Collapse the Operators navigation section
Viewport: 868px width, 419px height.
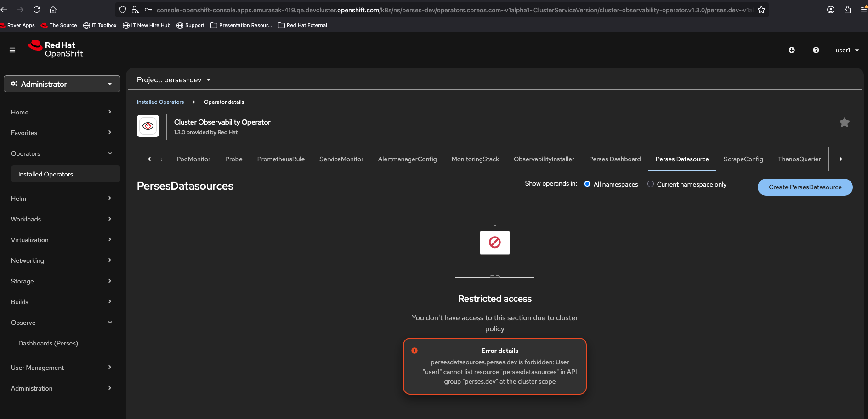pyautogui.click(x=62, y=153)
